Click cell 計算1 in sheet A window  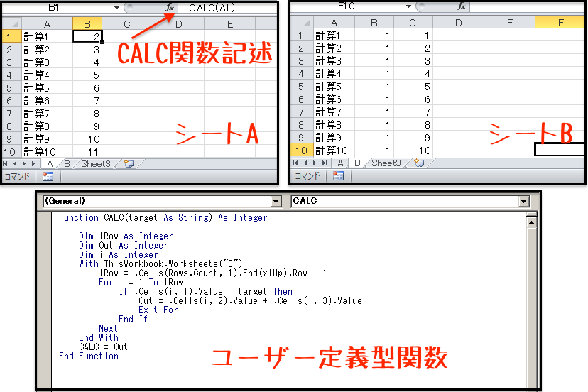pos(47,37)
